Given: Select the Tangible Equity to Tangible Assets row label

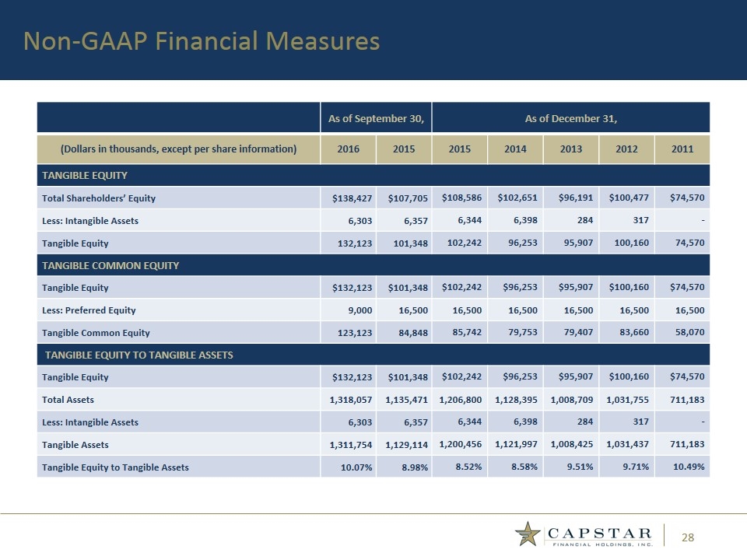Looking at the screenshot, I should (115, 467).
